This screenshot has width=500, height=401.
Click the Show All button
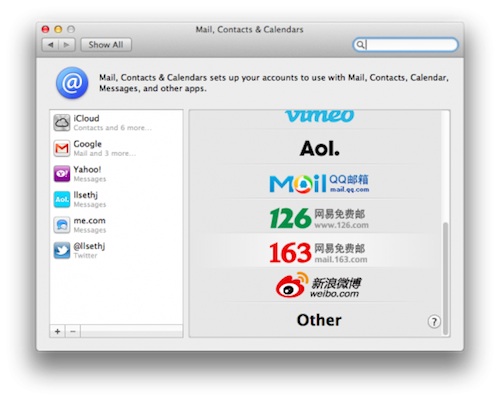106,45
